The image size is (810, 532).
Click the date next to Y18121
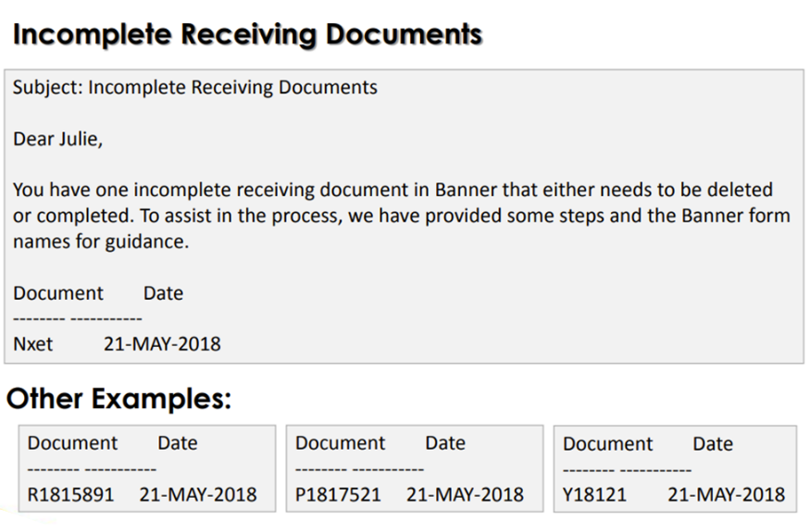pos(727,495)
